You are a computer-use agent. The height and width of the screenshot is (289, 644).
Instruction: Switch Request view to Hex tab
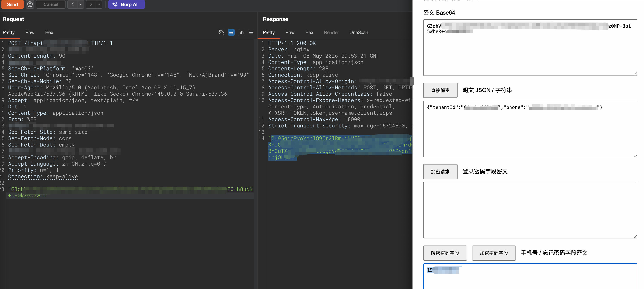point(49,33)
